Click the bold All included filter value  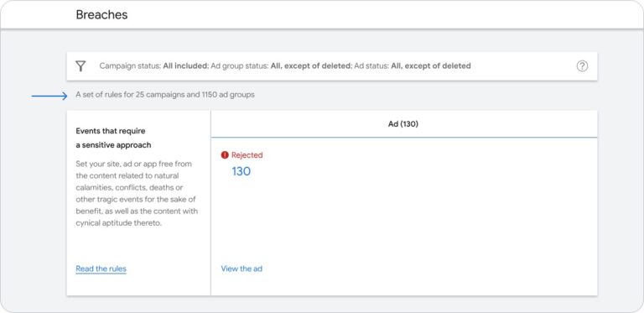[x=184, y=65]
